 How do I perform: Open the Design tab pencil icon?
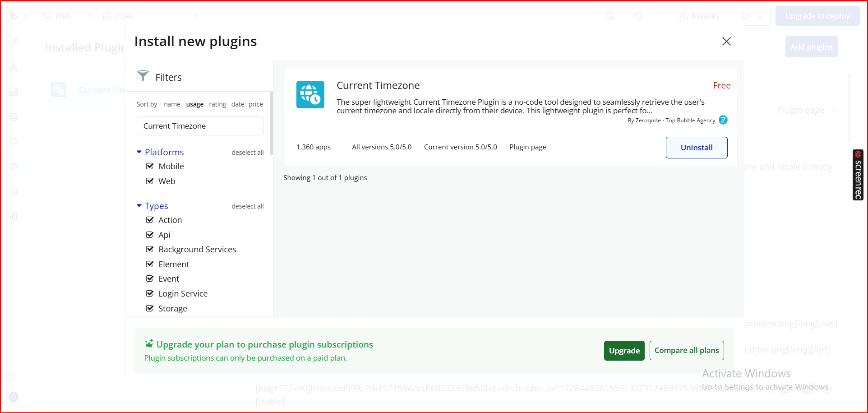(14, 42)
